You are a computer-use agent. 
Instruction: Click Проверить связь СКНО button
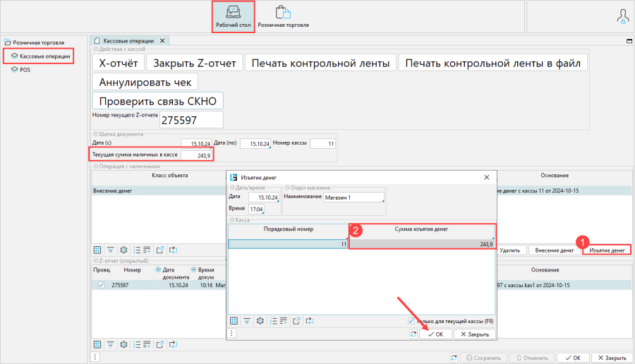click(157, 101)
